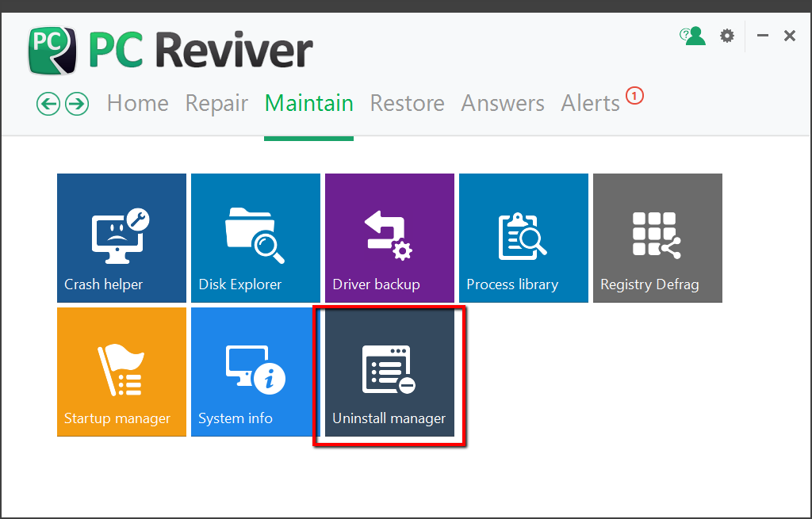Select the Restore tab

[x=407, y=103]
